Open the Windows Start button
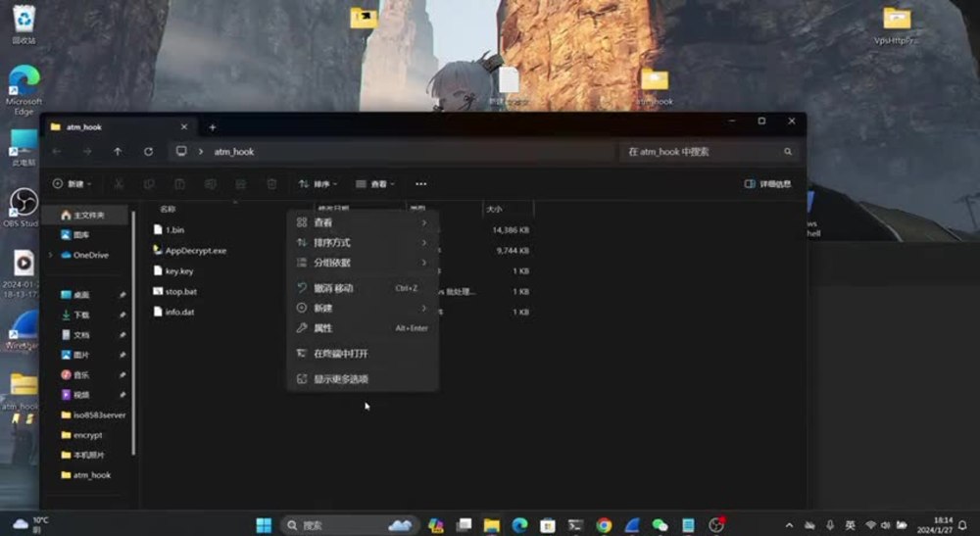Screen dimensions: 980x536 pyautogui.click(x=264, y=525)
